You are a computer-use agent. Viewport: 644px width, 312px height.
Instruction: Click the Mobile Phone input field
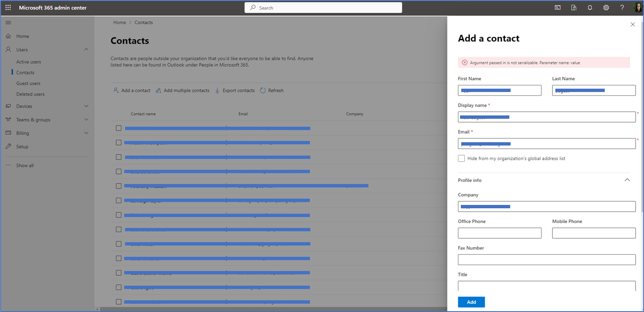[594, 233]
